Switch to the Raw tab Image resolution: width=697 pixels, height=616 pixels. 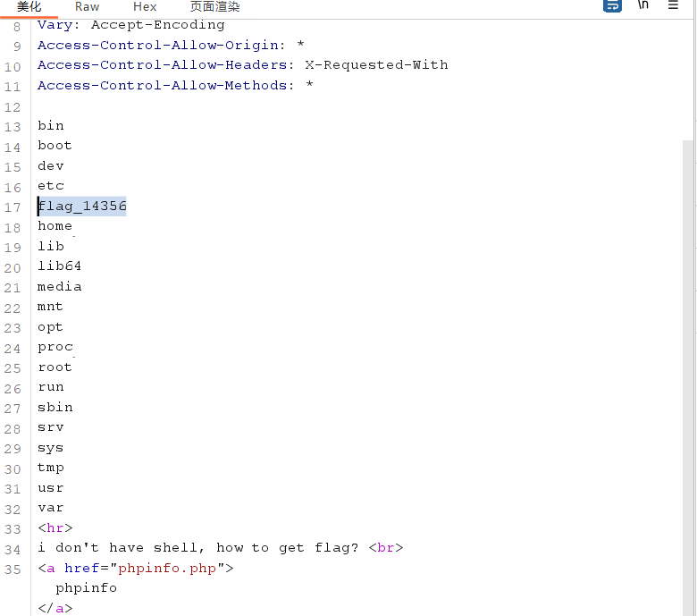click(x=88, y=6)
